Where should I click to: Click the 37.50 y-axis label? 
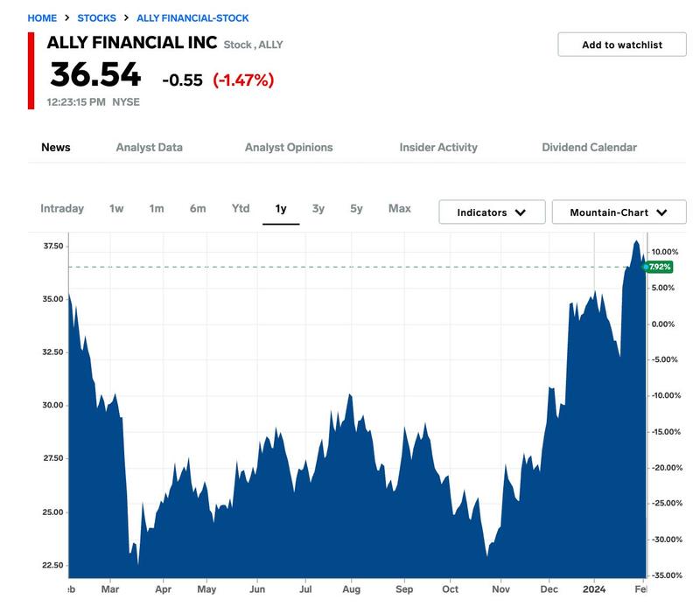pos(53,247)
